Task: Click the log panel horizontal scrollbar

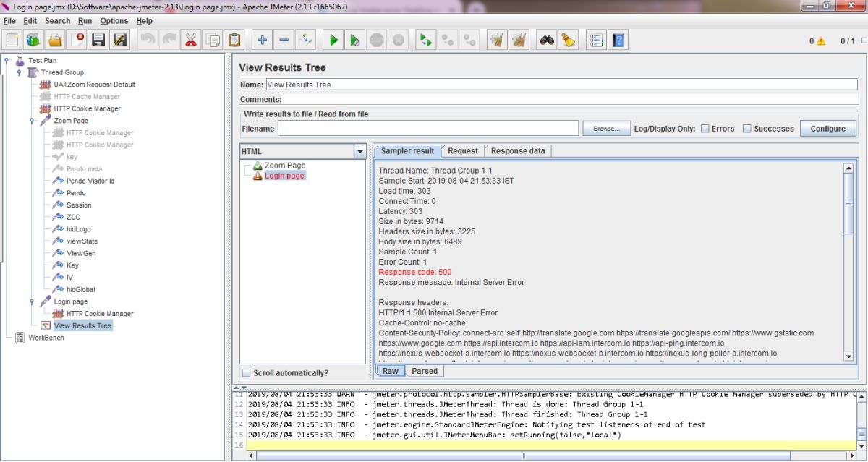Action: [550, 456]
